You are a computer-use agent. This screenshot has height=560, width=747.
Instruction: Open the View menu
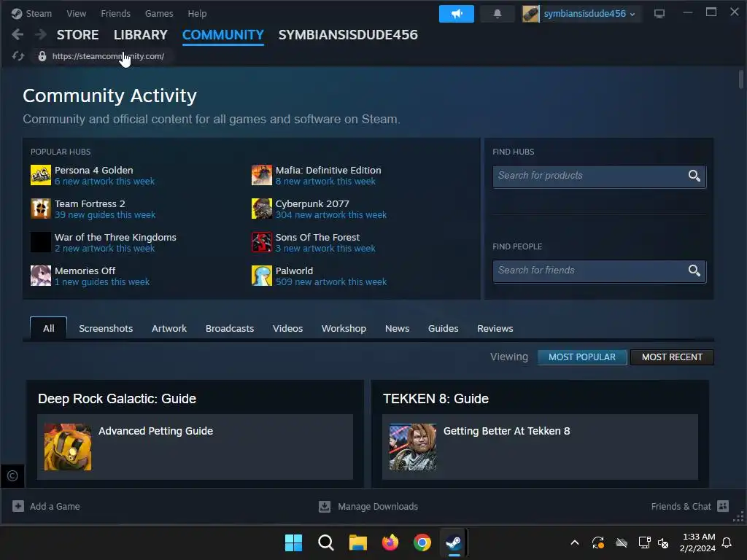coord(76,13)
